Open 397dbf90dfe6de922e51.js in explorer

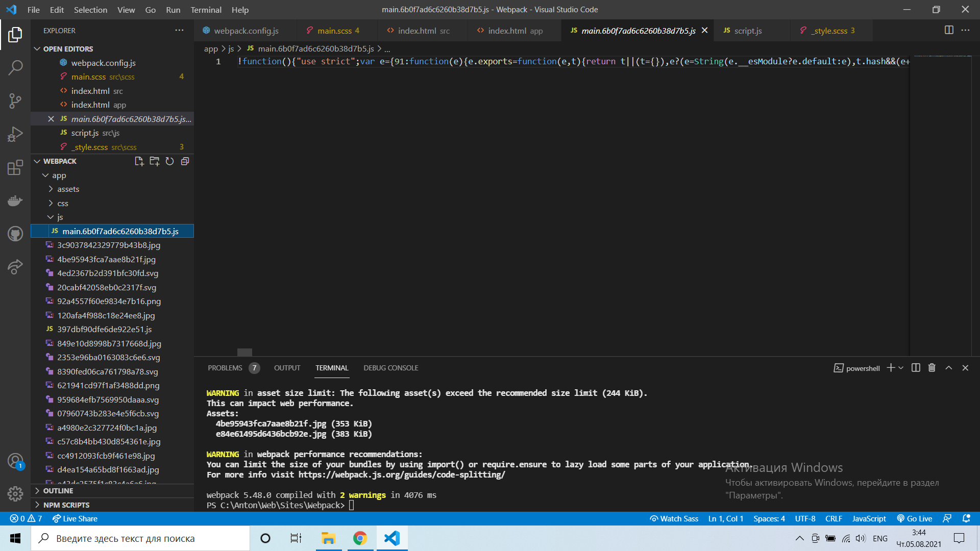click(x=112, y=330)
